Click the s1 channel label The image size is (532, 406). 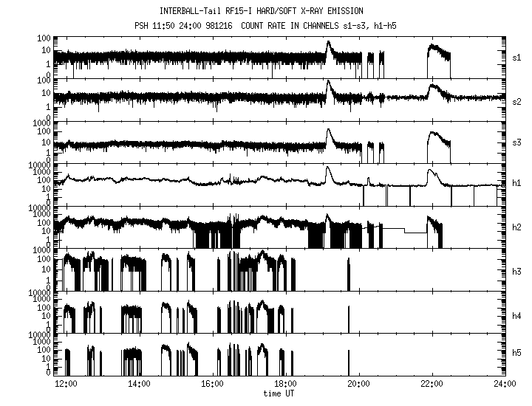point(518,57)
